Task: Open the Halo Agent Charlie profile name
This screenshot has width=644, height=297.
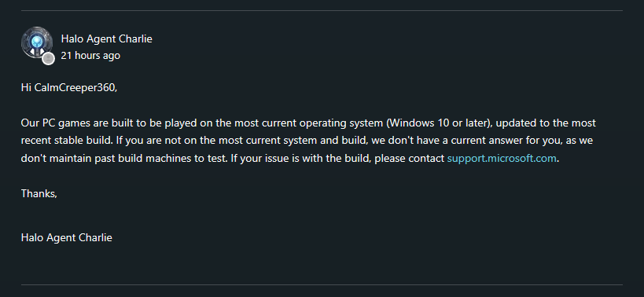Action: (x=106, y=39)
